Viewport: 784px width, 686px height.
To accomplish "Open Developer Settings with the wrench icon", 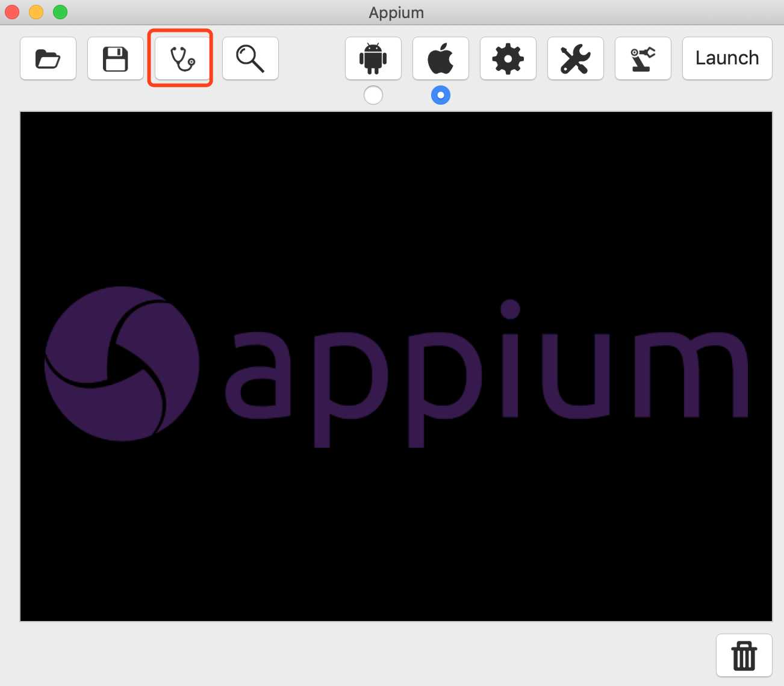I will [576, 58].
